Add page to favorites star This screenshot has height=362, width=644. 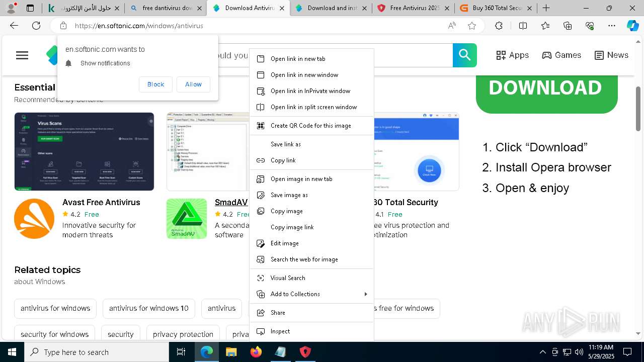click(472, 26)
